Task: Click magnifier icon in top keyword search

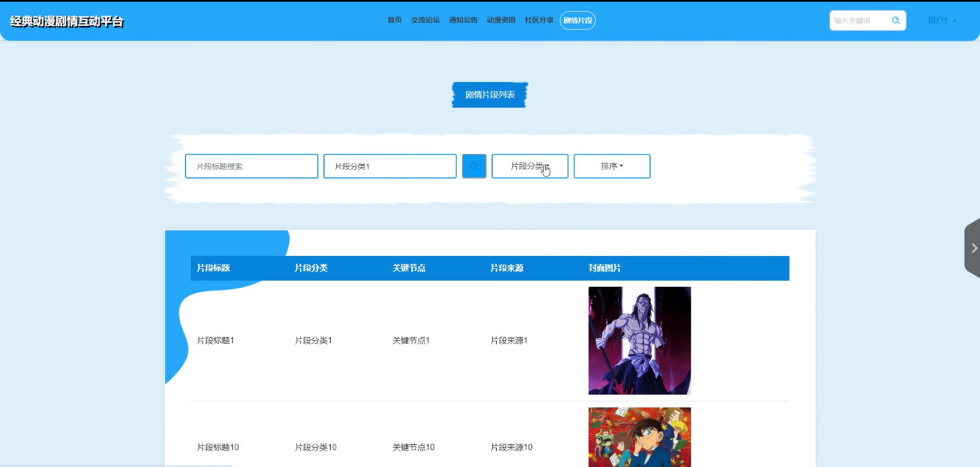Action: (896, 21)
